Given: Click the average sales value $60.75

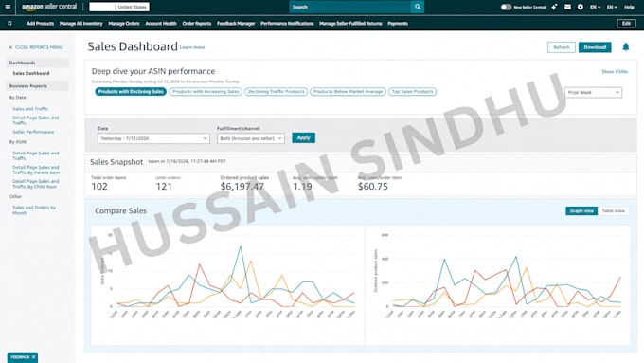Looking at the screenshot, I should point(373,187).
